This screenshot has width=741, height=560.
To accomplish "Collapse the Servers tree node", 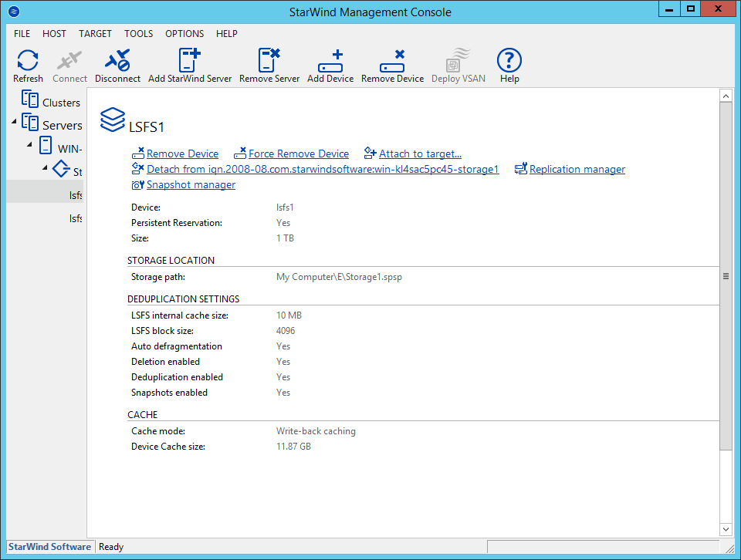I will click(14, 122).
